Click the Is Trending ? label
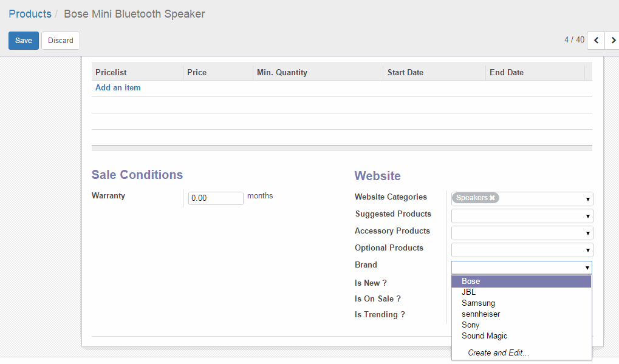This screenshot has height=364, width=619. point(380,314)
